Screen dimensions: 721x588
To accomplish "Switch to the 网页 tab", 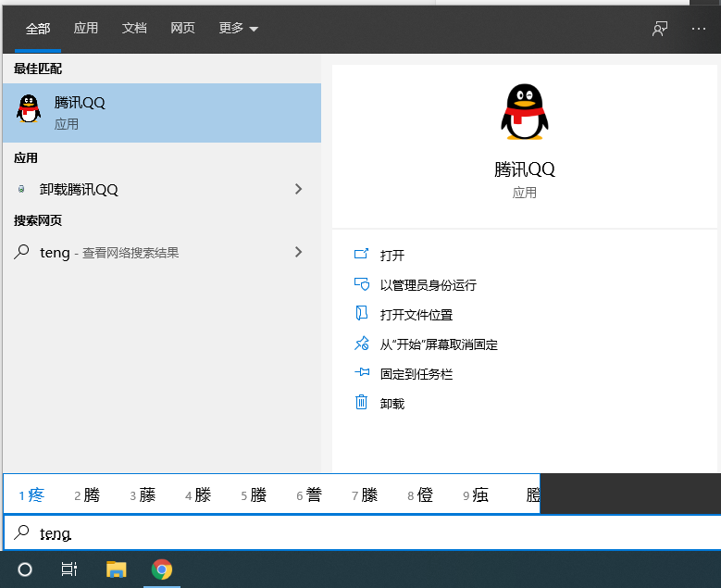I will [182, 29].
